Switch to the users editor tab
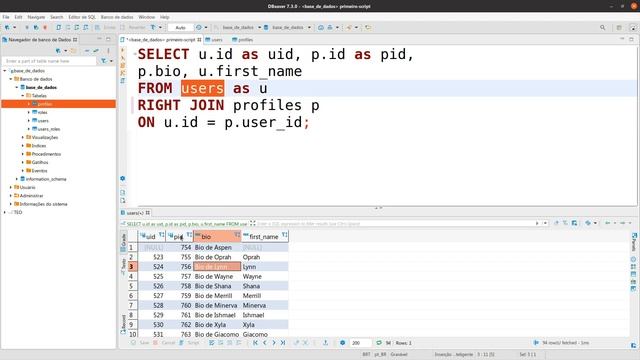Screen dimensions: 640x360 tap(214, 40)
